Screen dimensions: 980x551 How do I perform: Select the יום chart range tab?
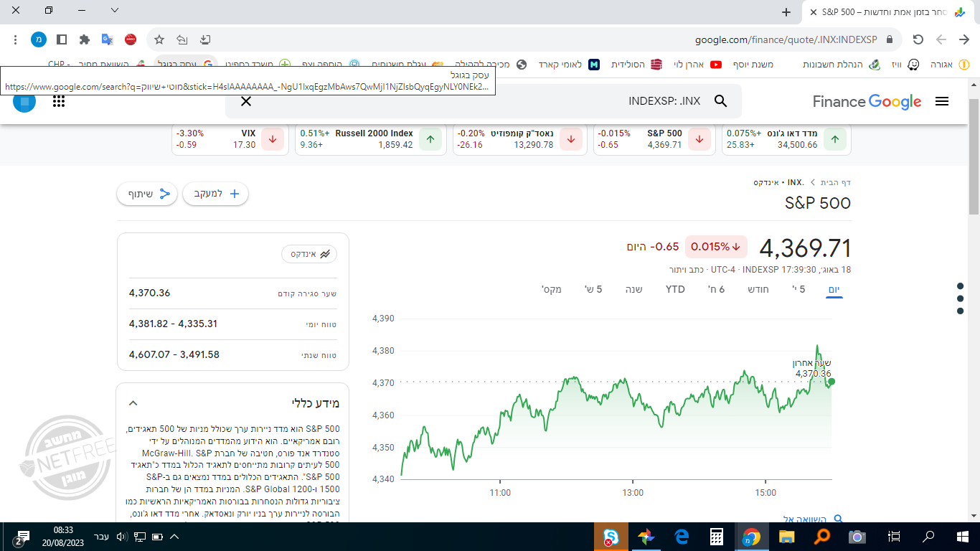tap(834, 289)
